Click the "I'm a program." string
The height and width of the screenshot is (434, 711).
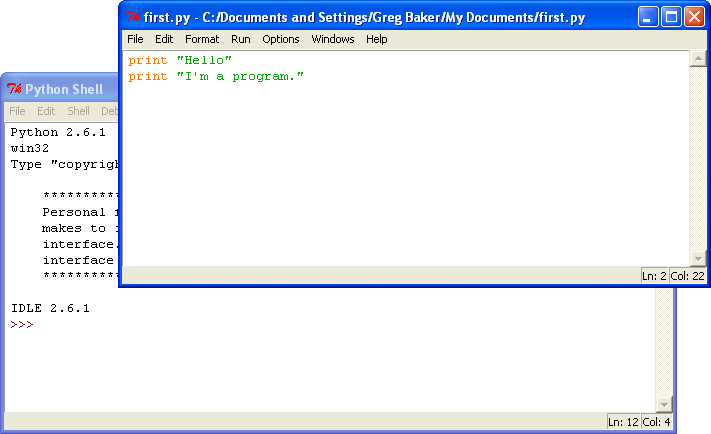click(x=240, y=76)
